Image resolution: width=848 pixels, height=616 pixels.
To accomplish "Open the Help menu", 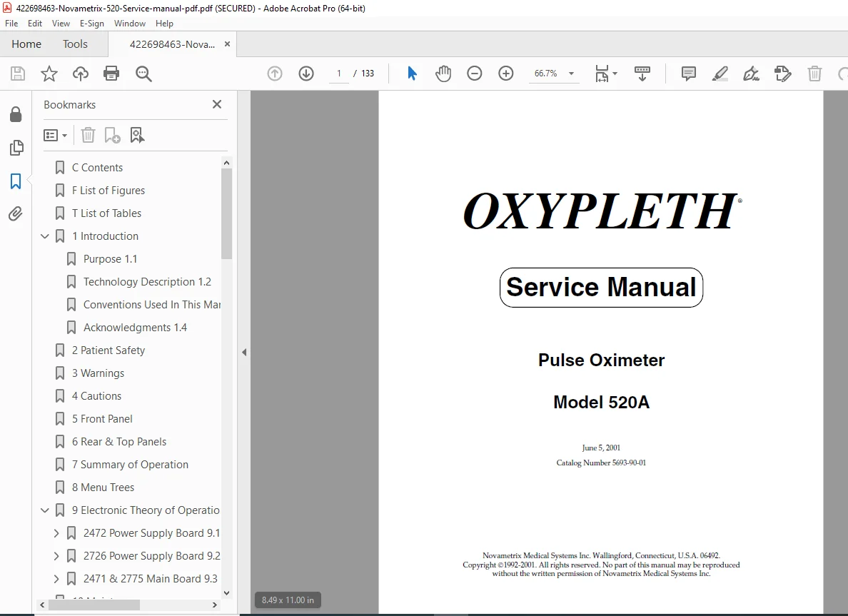I will [164, 24].
